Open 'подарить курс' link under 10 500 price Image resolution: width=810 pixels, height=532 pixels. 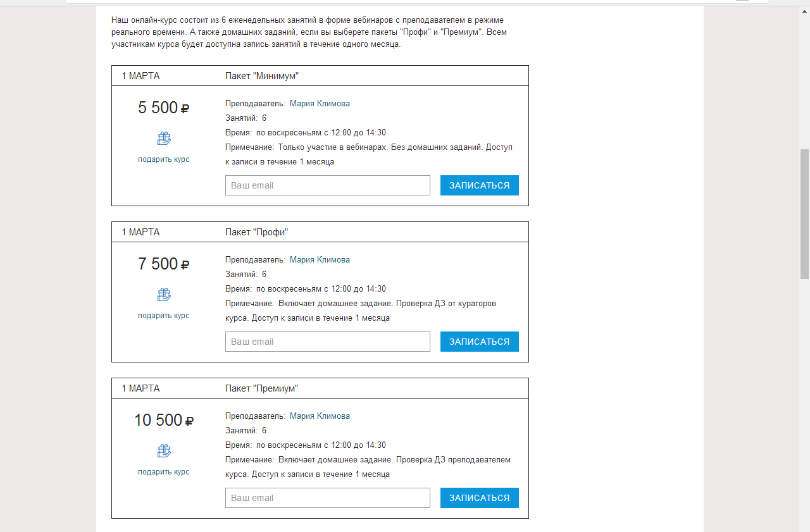[164, 472]
